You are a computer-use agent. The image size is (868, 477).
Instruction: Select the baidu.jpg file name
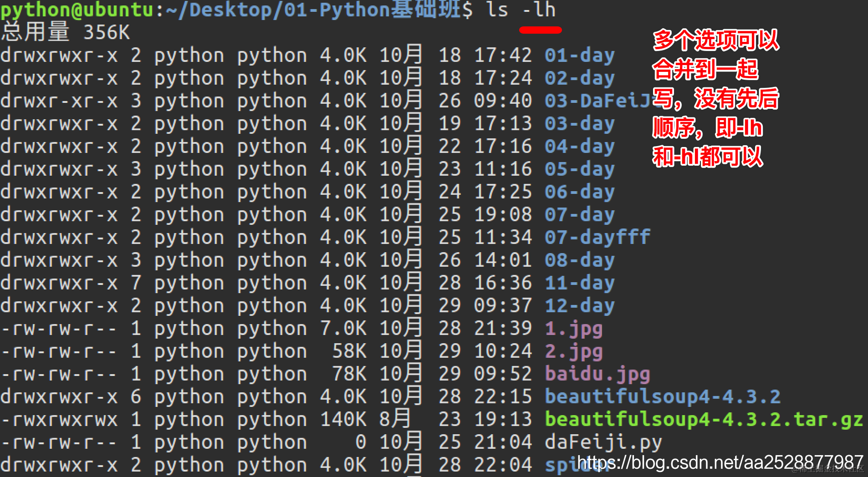pos(597,375)
